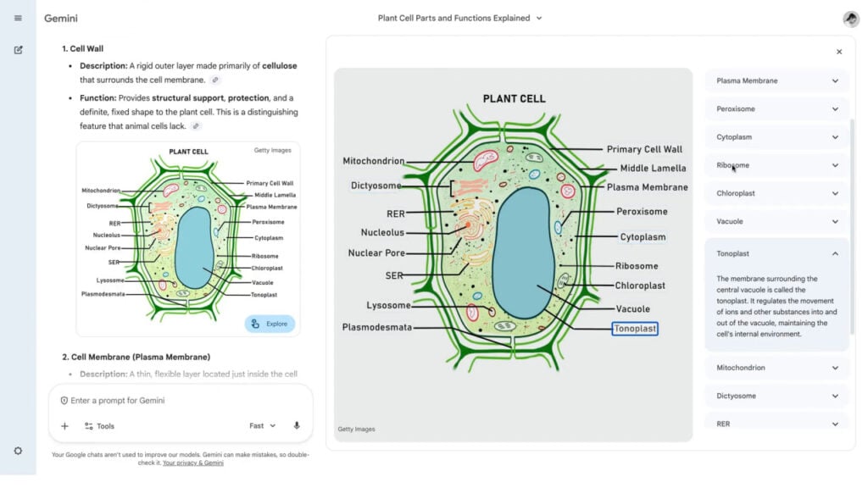Start a new chat with the edit icon
This screenshot has height=488, width=868.
(18, 50)
